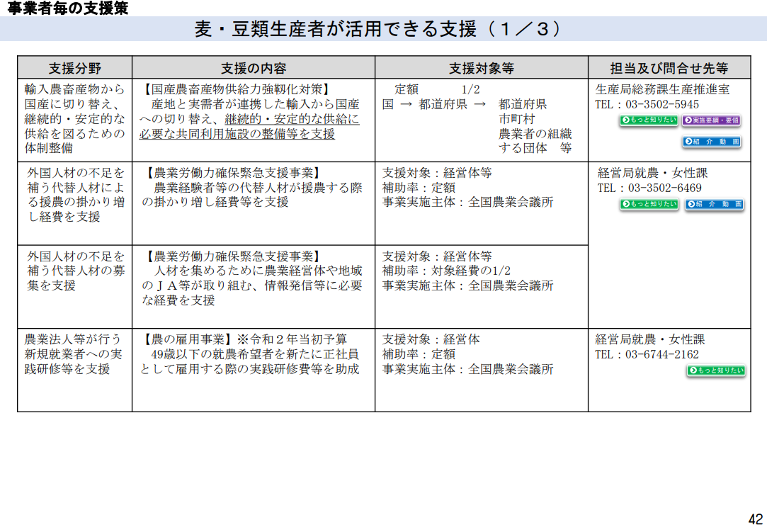
Task: Click the phone number 03-3502-5945
Action: tap(662, 104)
